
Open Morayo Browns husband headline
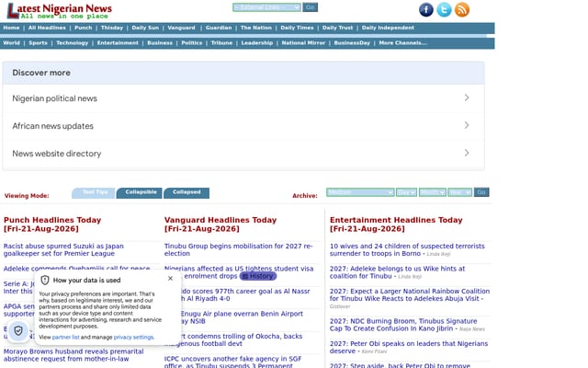(x=73, y=355)
